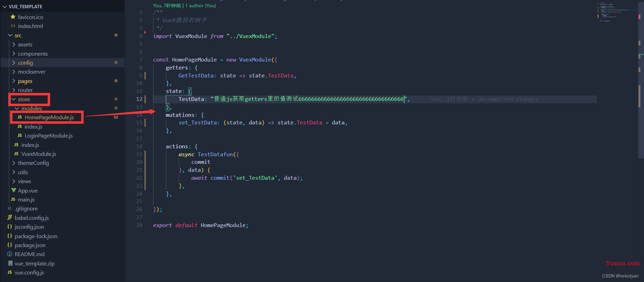Viewport: 644px width, 282px height.
Task: Open main.js file
Action: point(26,199)
